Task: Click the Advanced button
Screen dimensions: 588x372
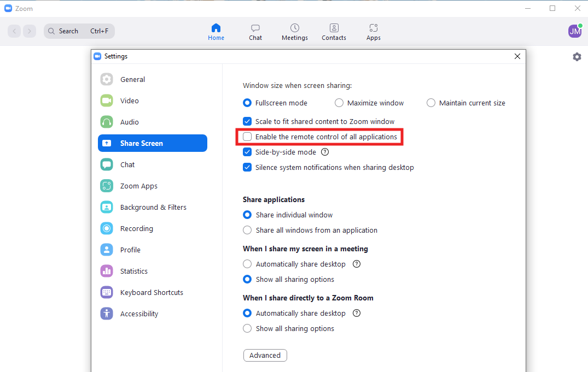Action: coord(265,356)
